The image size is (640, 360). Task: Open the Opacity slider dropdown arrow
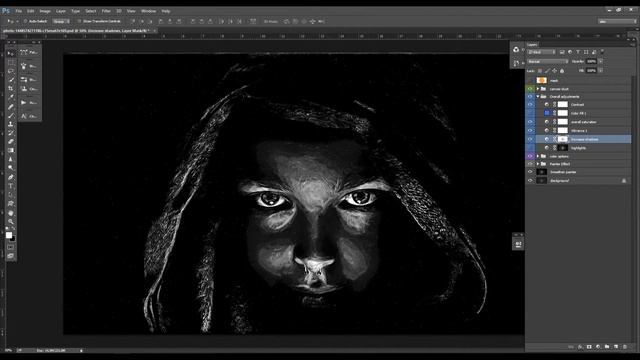click(x=601, y=61)
